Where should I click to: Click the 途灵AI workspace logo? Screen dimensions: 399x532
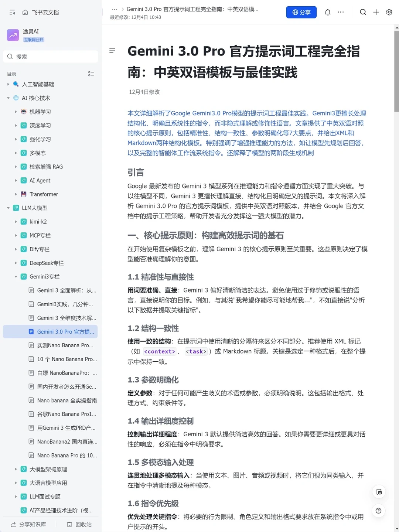pyautogui.click(x=13, y=35)
